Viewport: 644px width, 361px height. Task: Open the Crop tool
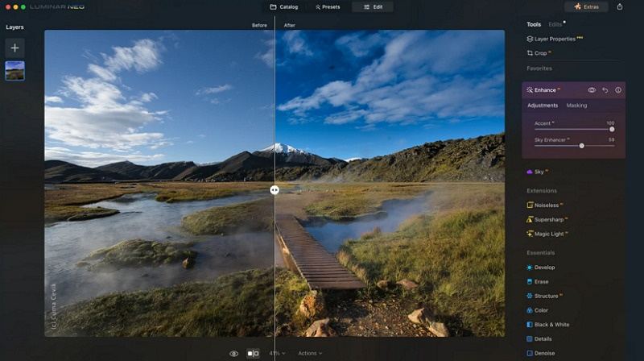click(x=539, y=53)
